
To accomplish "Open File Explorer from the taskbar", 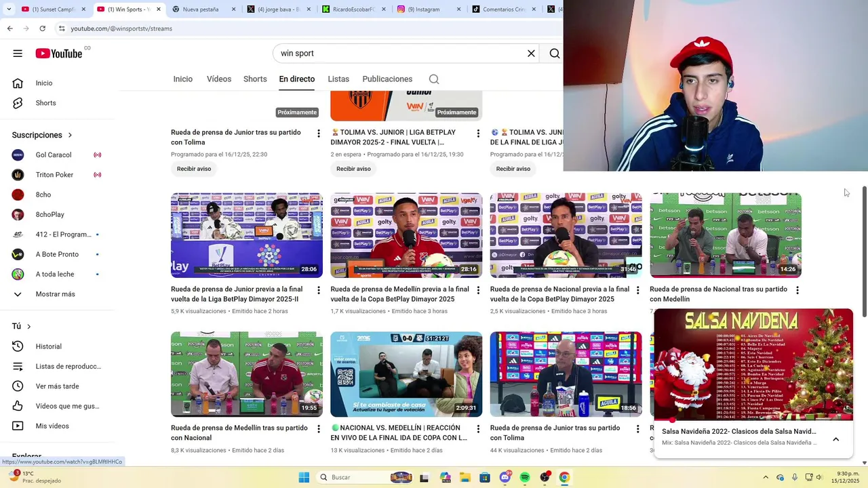I will (x=465, y=477).
